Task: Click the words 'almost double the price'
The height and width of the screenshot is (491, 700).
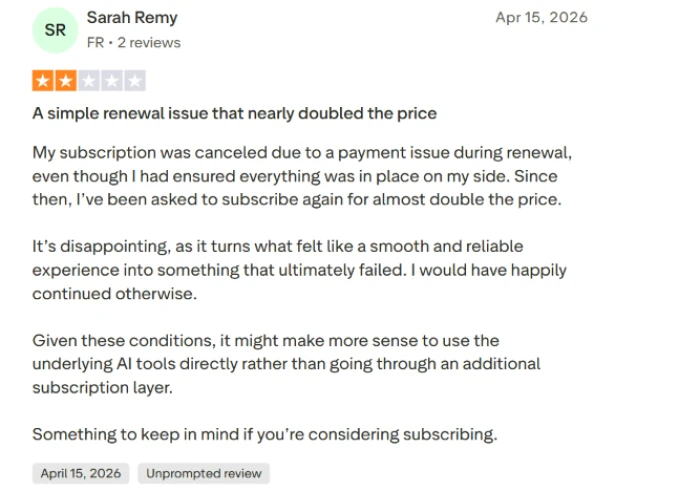Action: 467,199
